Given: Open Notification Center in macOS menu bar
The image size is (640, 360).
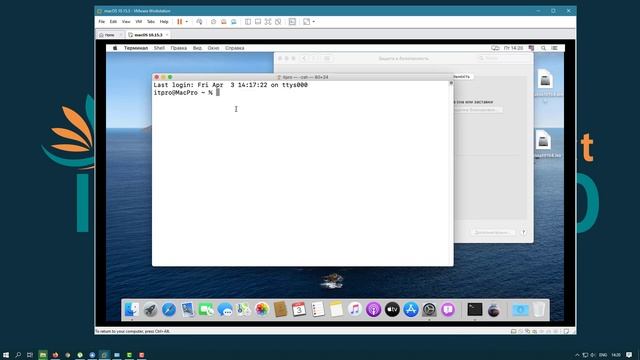Looking at the screenshot, I should coord(554,48).
